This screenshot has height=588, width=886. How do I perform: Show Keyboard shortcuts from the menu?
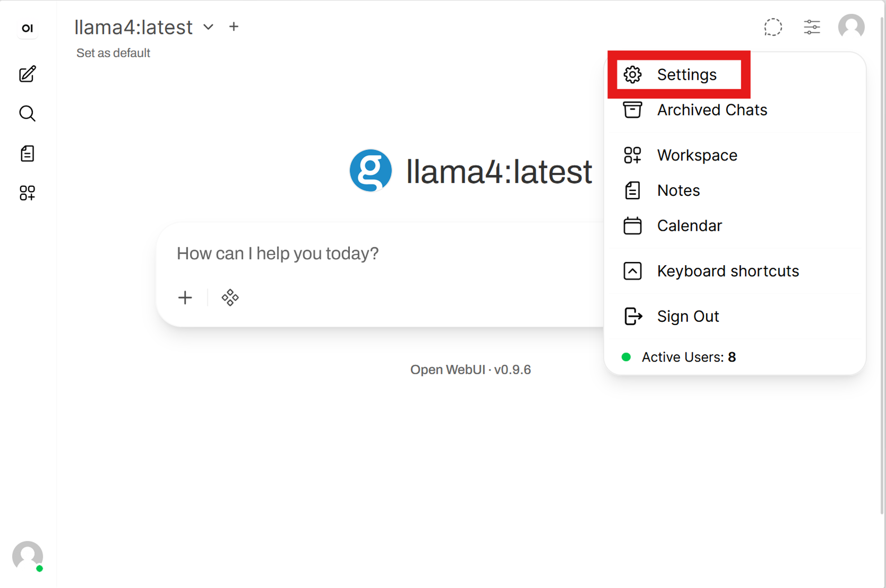735,271
